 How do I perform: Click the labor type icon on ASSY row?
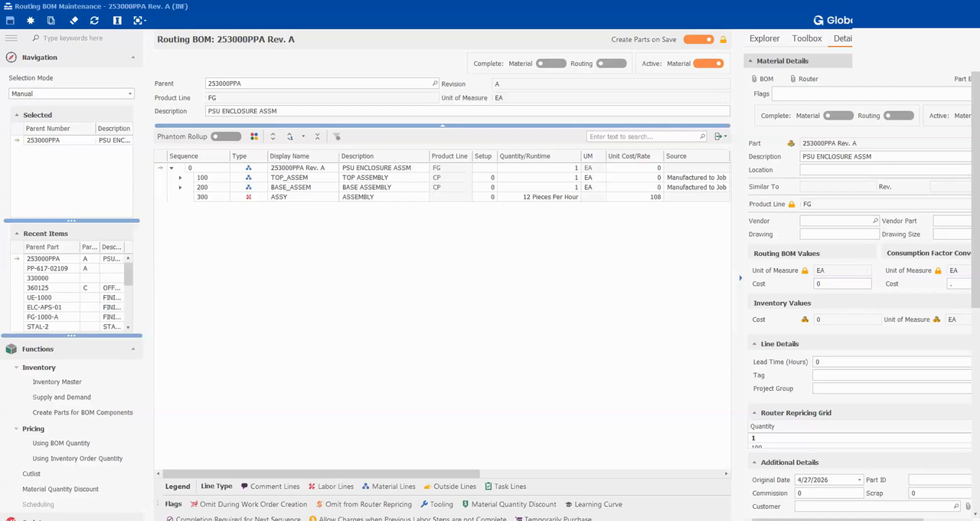click(x=249, y=197)
